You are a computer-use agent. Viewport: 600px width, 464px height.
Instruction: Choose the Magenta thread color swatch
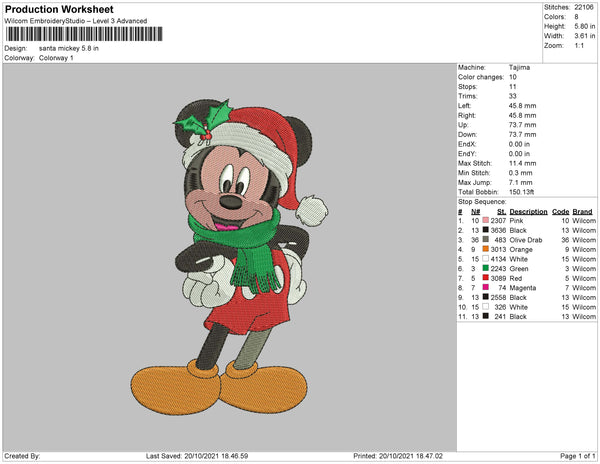coord(485,285)
